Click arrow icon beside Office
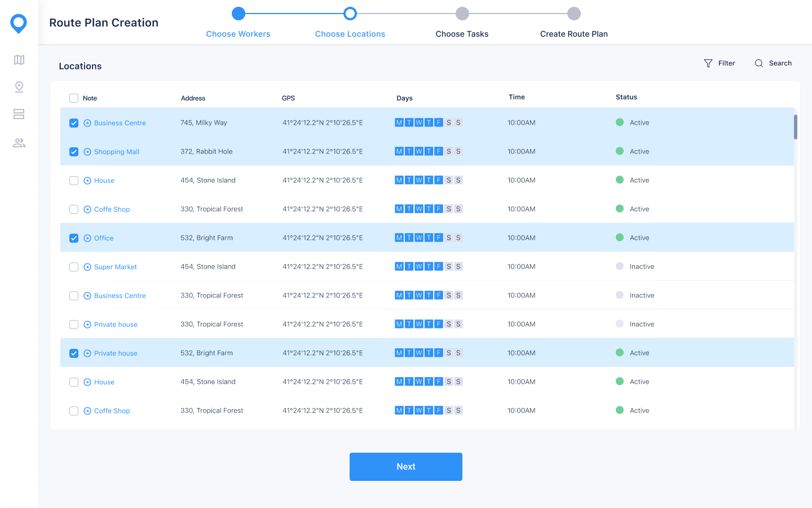The image size is (812, 508). pos(87,238)
